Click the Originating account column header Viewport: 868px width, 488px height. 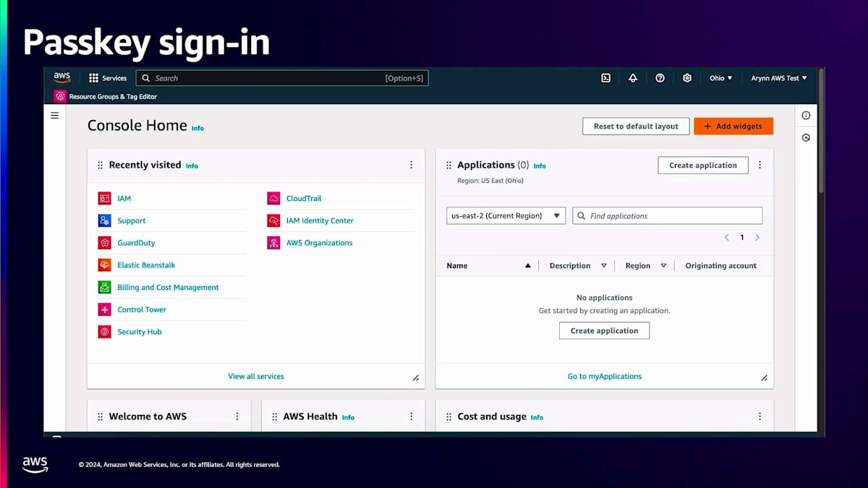click(721, 265)
